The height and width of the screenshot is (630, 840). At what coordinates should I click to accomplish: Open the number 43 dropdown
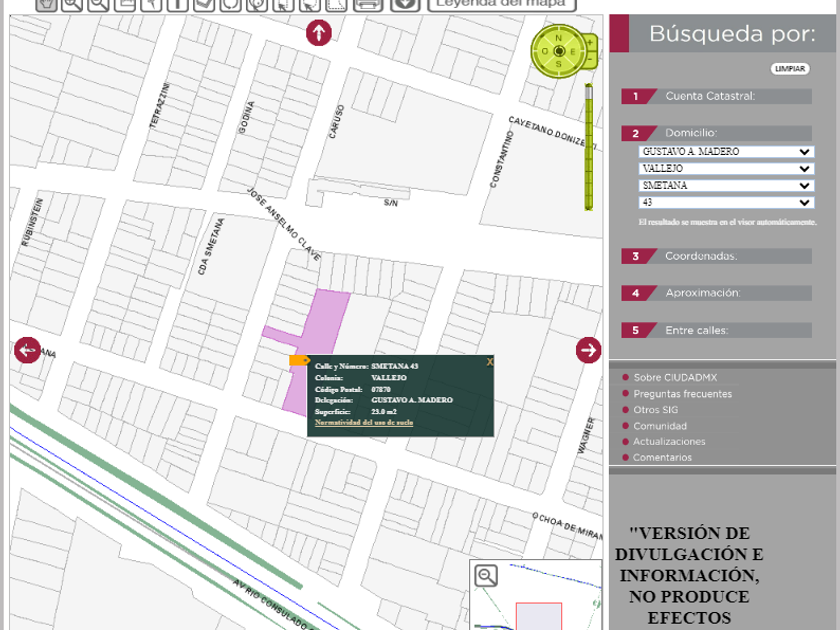(726, 202)
